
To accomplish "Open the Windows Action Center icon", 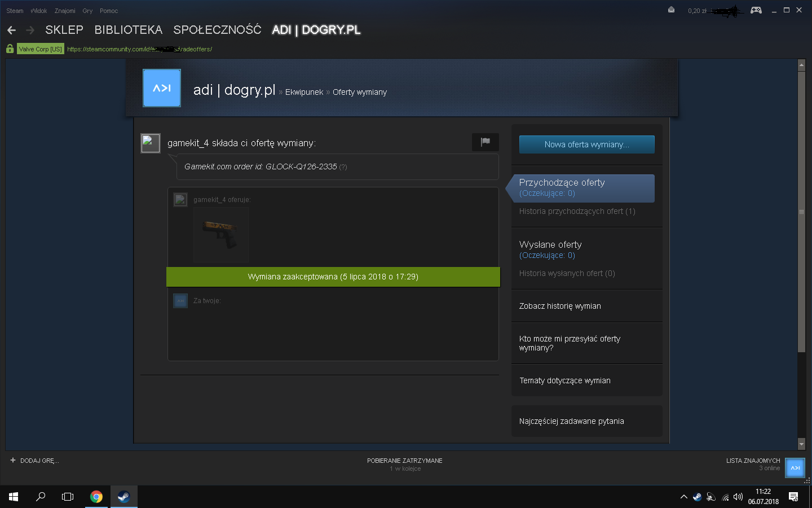I will coord(794,497).
